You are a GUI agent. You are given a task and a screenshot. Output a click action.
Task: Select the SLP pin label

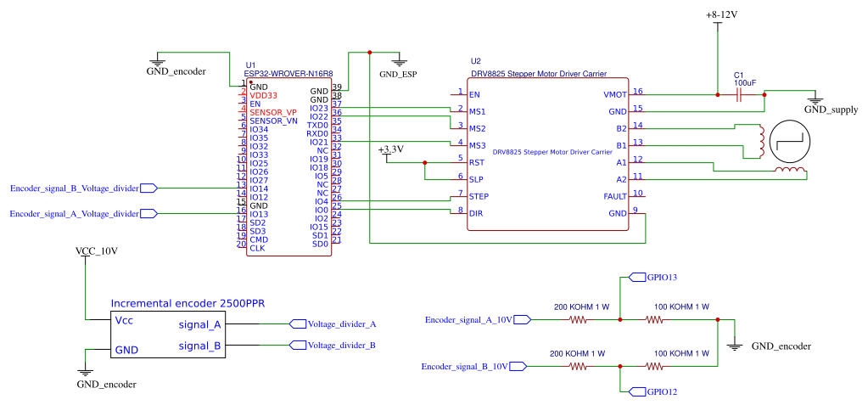[476, 180]
